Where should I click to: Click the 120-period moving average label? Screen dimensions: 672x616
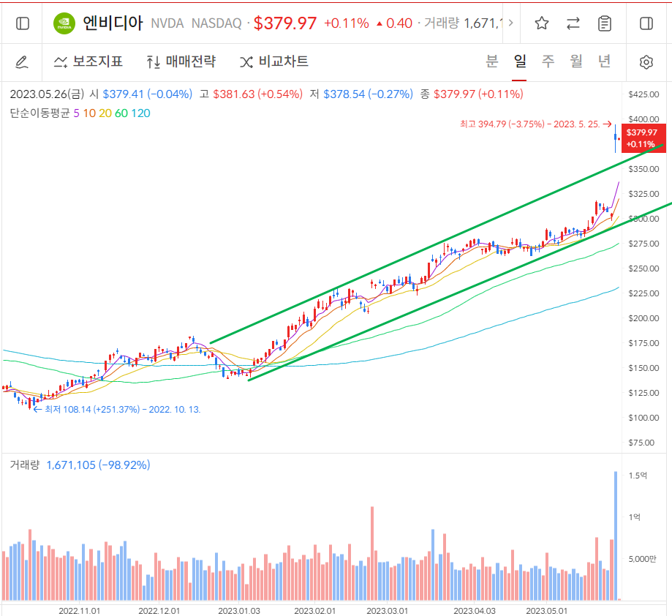tap(140, 113)
